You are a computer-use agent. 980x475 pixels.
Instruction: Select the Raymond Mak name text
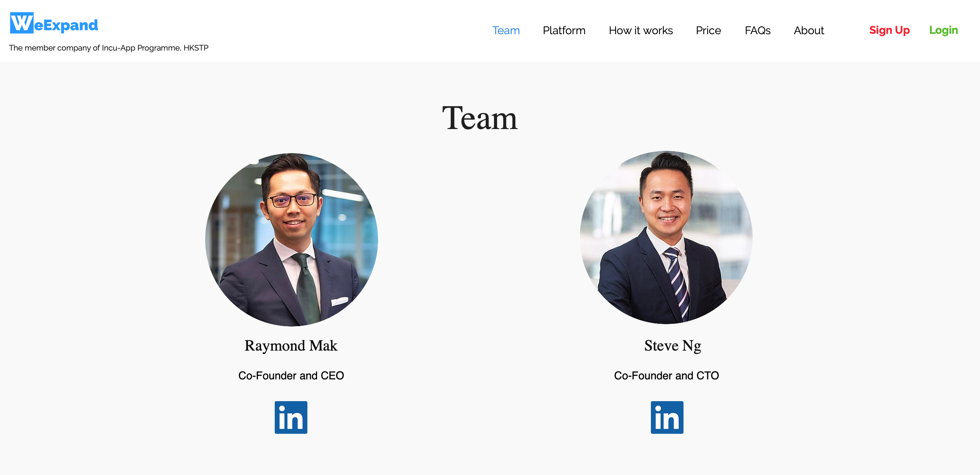[291, 346]
